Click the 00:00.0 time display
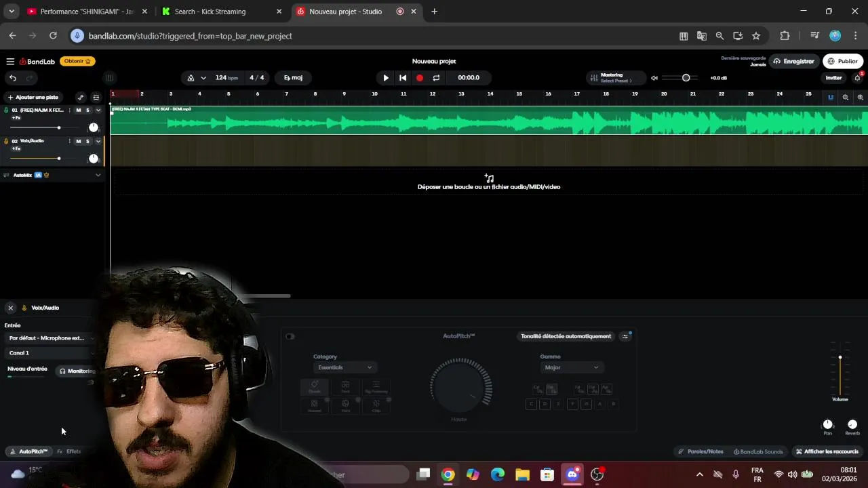The width and height of the screenshot is (868, 488). (x=469, y=78)
